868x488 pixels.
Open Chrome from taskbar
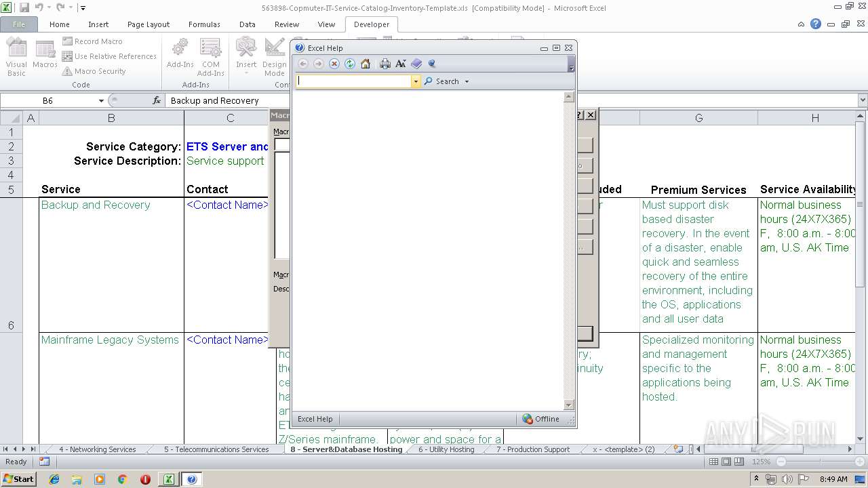pos(122,479)
